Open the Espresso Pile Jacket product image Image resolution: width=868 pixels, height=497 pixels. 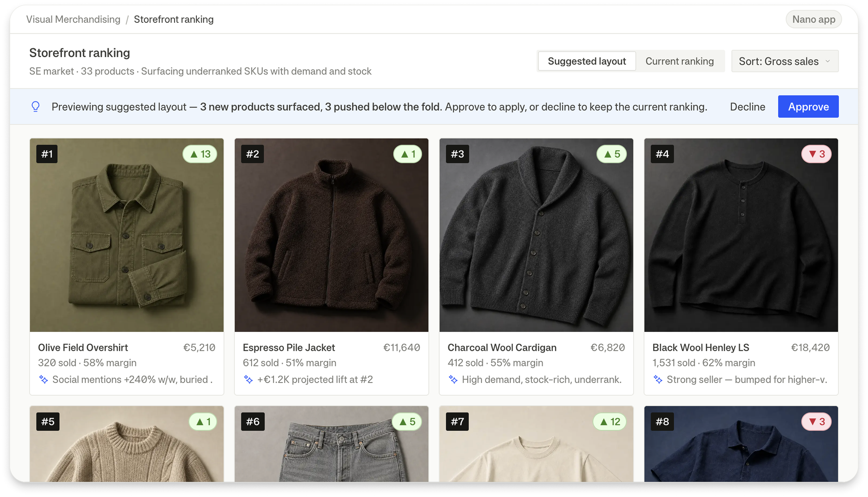331,235
